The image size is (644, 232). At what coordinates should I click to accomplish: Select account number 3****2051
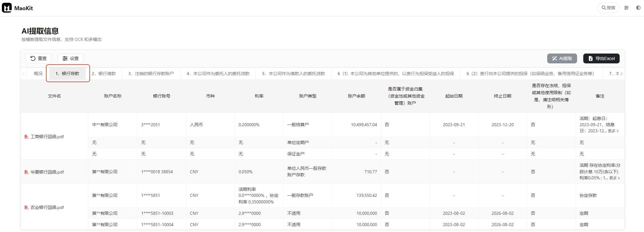pyautogui.click(x=150, y=125)
